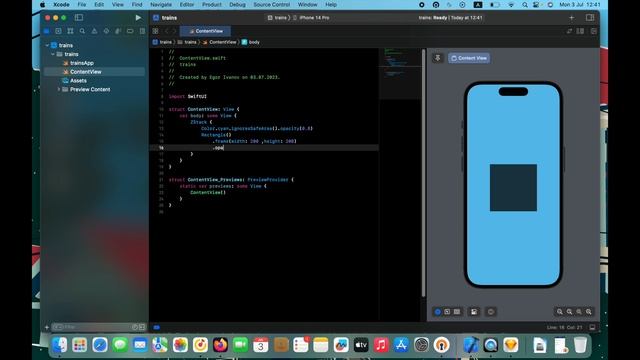Go forward in editor history
Image resolution: width=640 pixels, height=360 pixels.
pos(174,31)
